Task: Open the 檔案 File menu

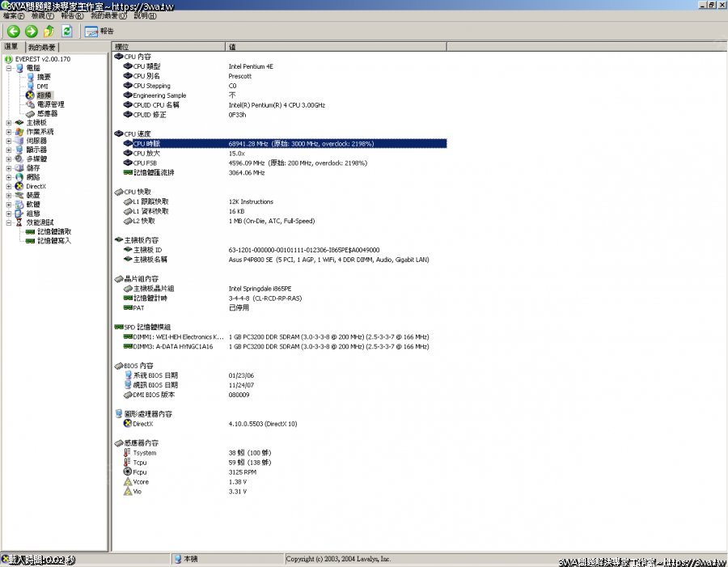Action: (x=14, y=16)
